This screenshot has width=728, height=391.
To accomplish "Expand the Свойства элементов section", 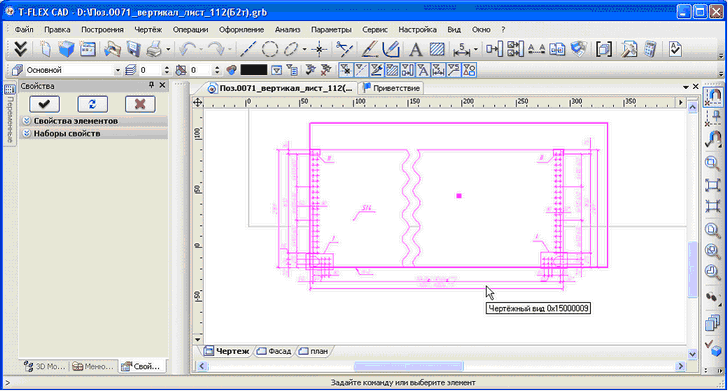I will tap(94, 121).
